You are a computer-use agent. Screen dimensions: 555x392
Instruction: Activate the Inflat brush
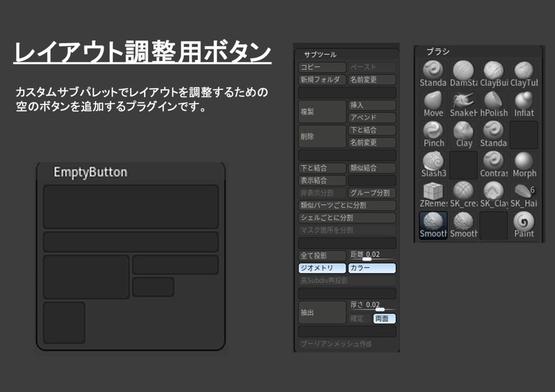tap(524, 104)
